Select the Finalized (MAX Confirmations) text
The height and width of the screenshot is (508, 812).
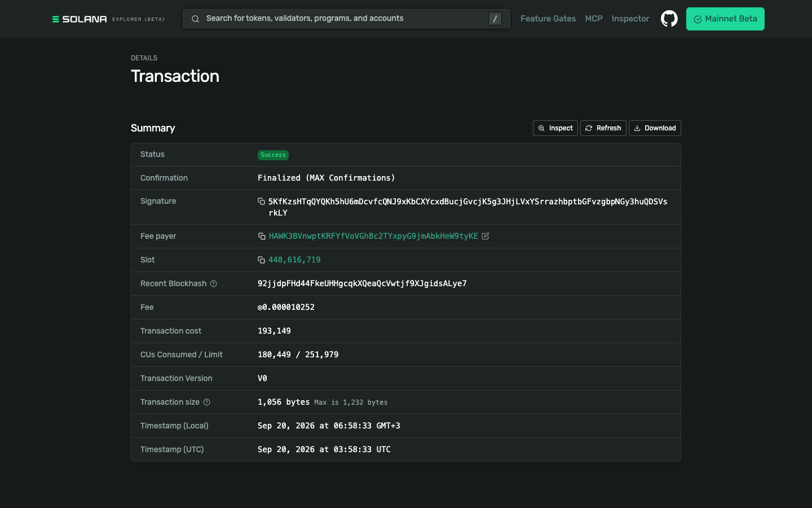click(x=326, y=178)
